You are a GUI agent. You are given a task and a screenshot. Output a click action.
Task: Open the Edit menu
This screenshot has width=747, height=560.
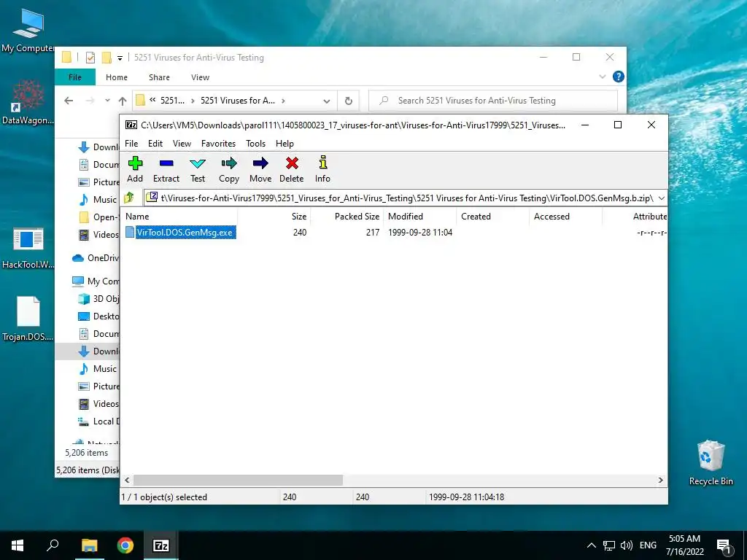coord(155,144)
